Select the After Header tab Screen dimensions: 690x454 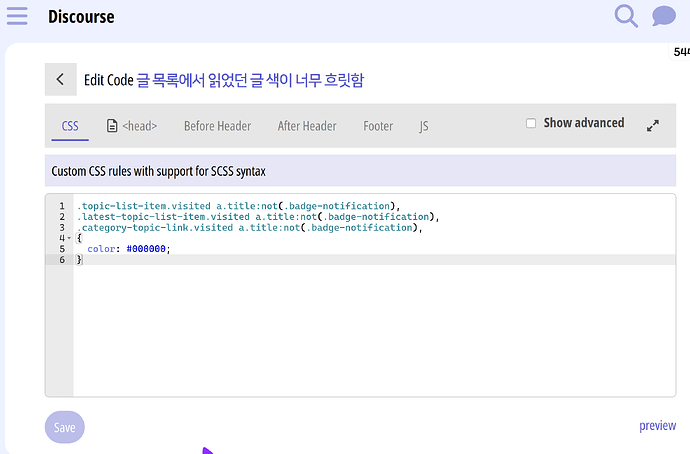pyautogui.click(x=307, y=126)
